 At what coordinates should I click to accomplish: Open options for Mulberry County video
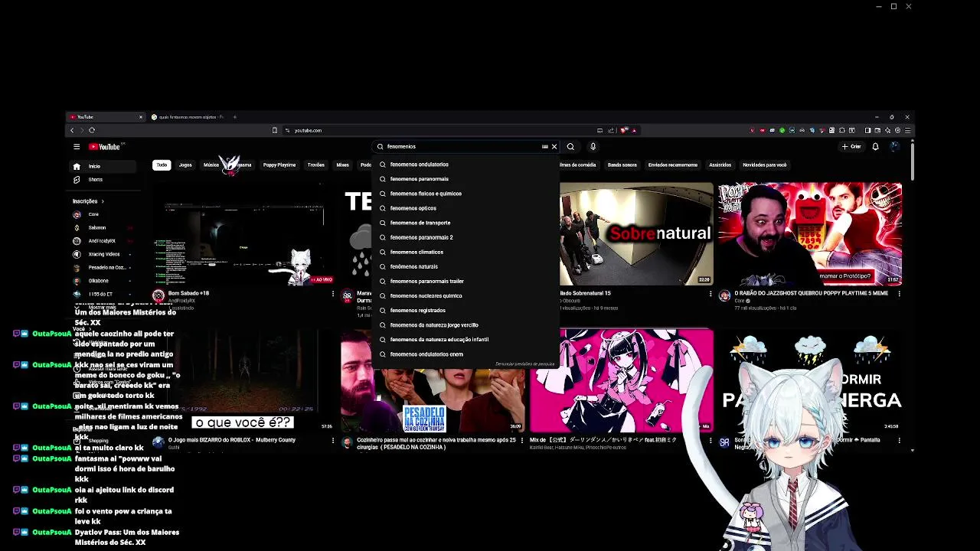[x=333, y=440]
